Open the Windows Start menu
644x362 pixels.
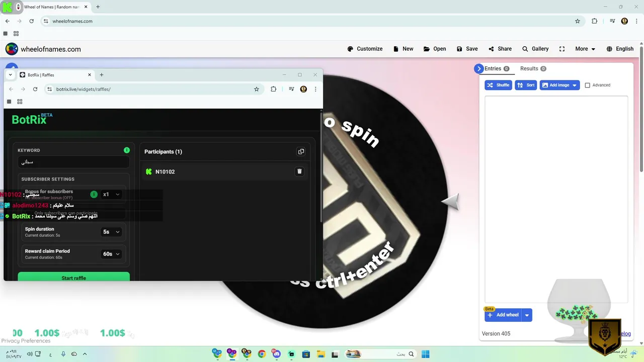pyautogui.click(x=426, y=354)
